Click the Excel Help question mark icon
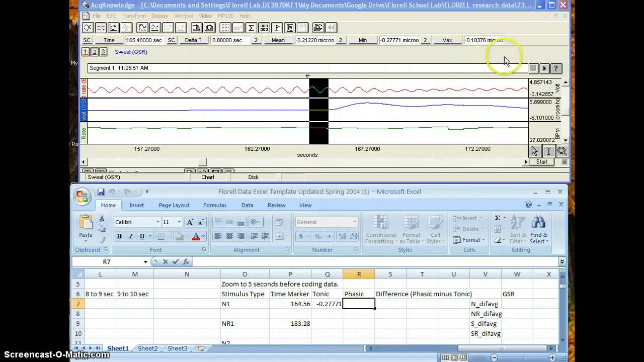Viewport: 644px width, 362px height. tap(528, 205)
